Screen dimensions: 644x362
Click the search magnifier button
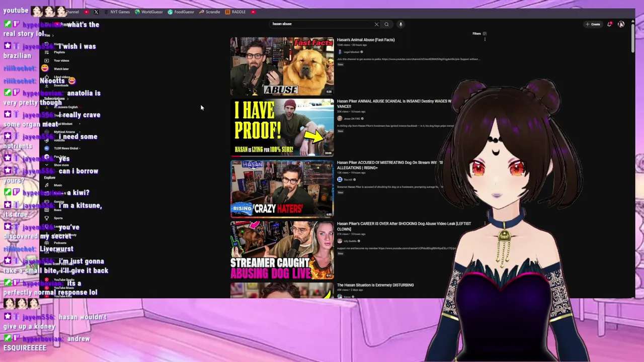click(x=386, y=24)
